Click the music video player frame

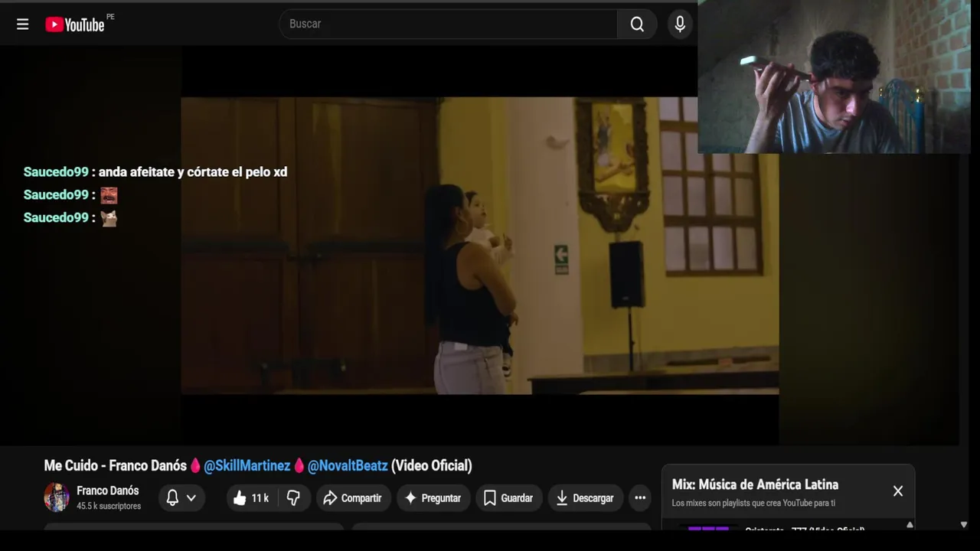tap(479, 245)
